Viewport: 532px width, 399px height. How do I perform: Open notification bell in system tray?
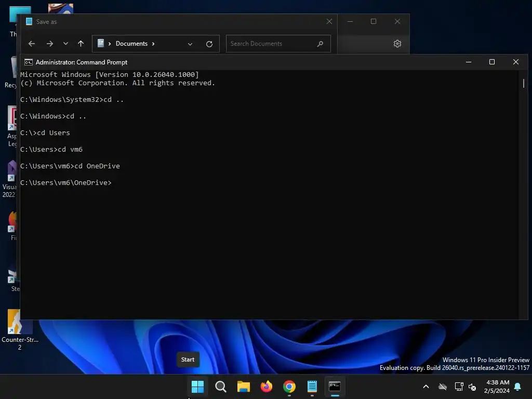(517, 387)
